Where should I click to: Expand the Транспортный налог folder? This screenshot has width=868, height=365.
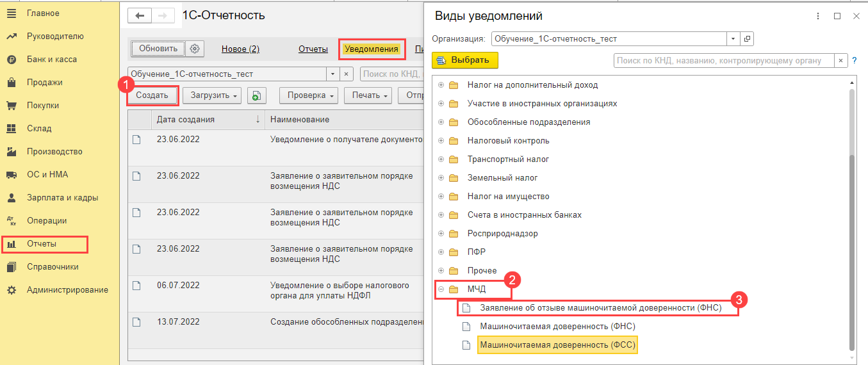tap(441, 159)
